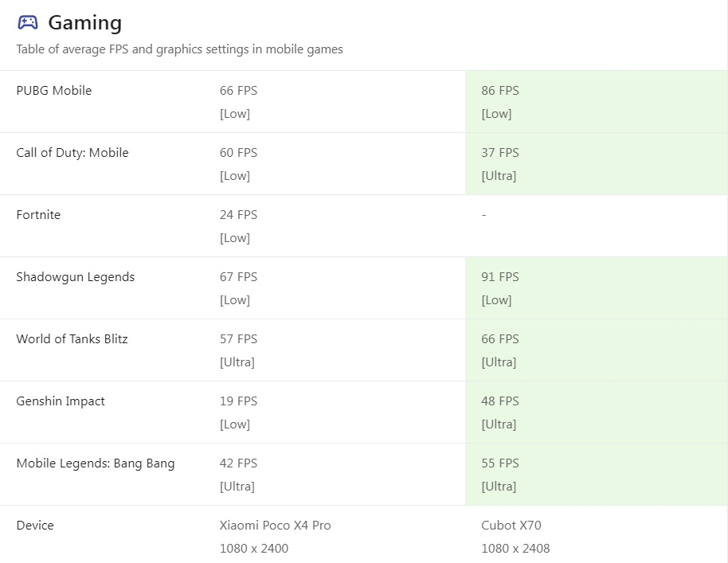The image size is (728, 563).
Task: Select the 1080 x 2400 resolution text
Action: 254,549
